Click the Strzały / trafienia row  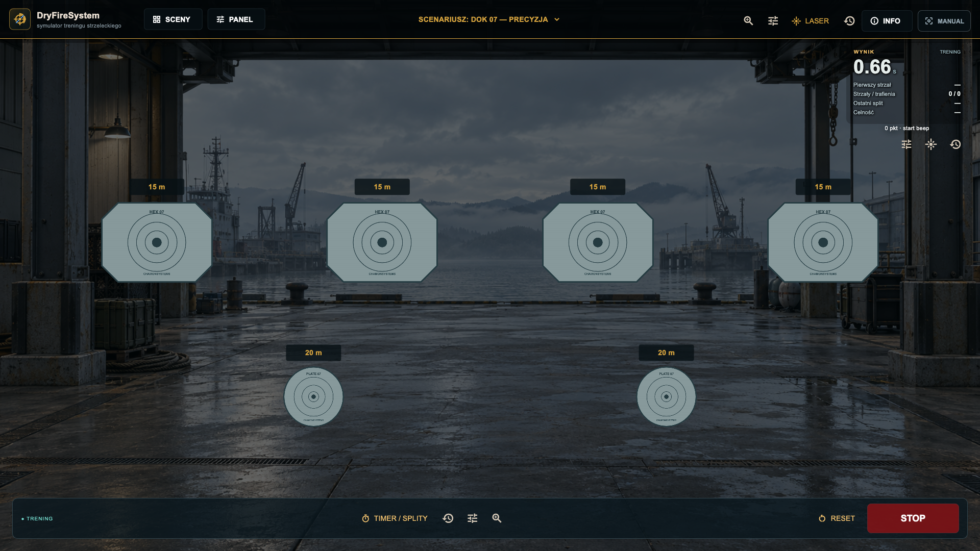(x=907, y=94)
